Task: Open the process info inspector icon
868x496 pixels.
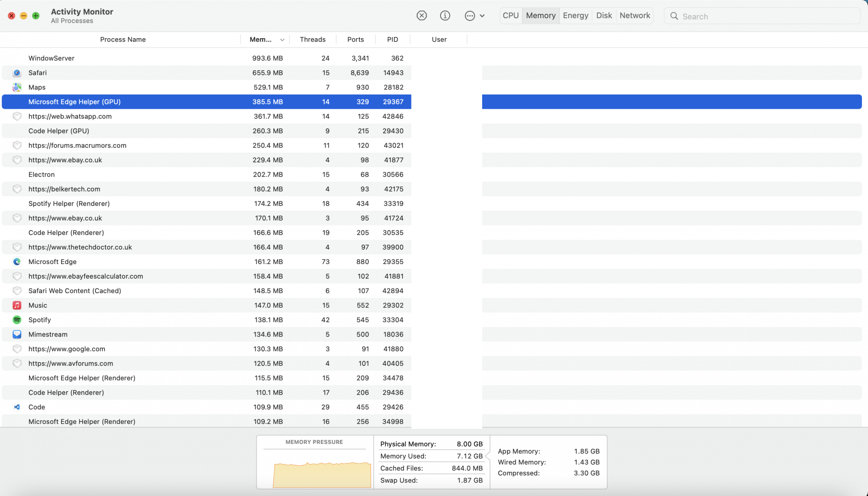Action: [445, 16]
